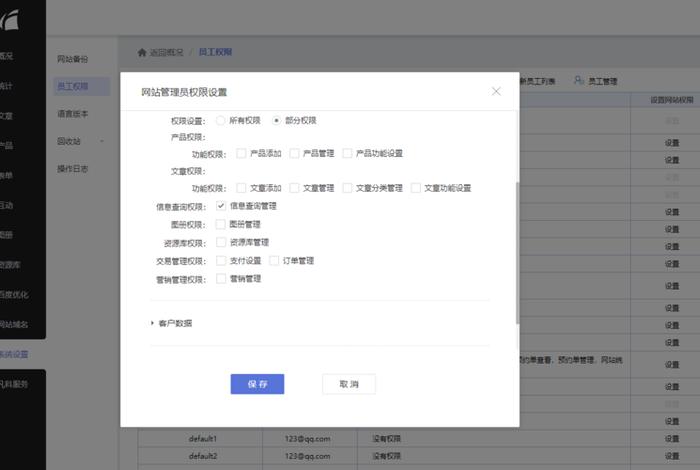Screen dimensions: 700x470
Task: Click the blue 保存 button
Action: tap(257, 384)
